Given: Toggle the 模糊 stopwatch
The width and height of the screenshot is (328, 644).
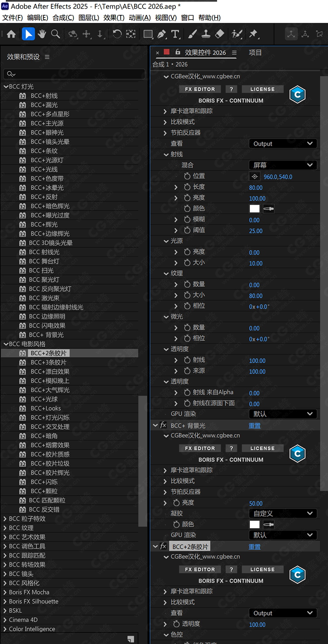Looking at the screenshot, I should click(187, 219).
